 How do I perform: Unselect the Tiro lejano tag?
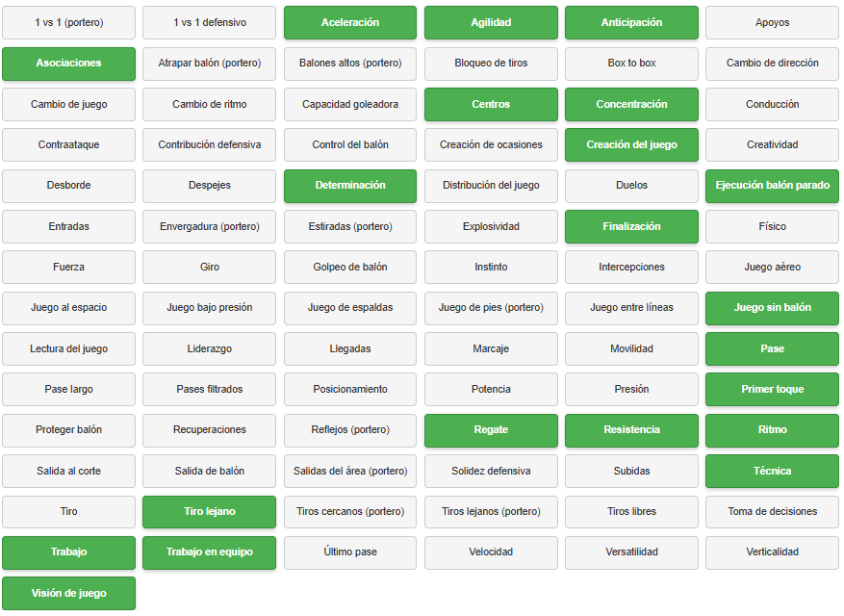coord(209,512)
